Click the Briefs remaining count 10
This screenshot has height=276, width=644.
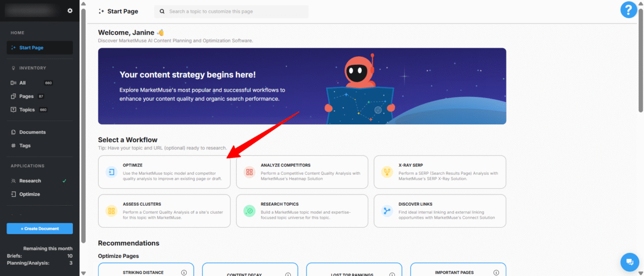coord(70,256)
